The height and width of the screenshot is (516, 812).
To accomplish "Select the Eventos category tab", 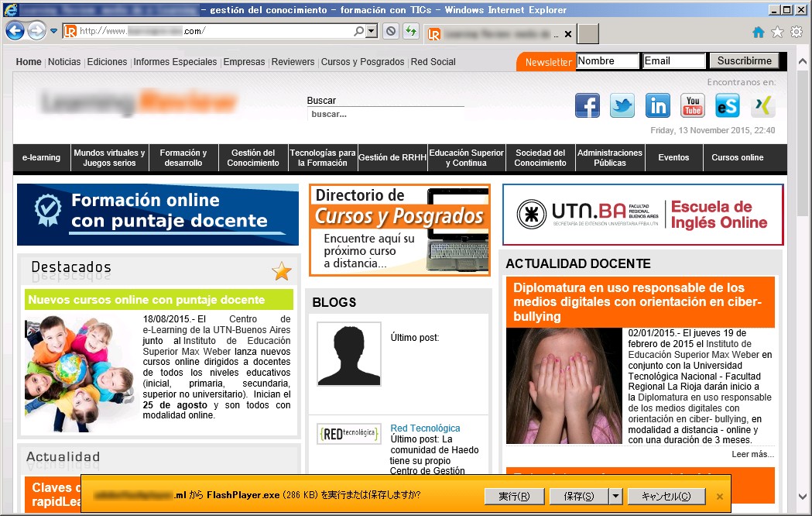I will point(673,157).
